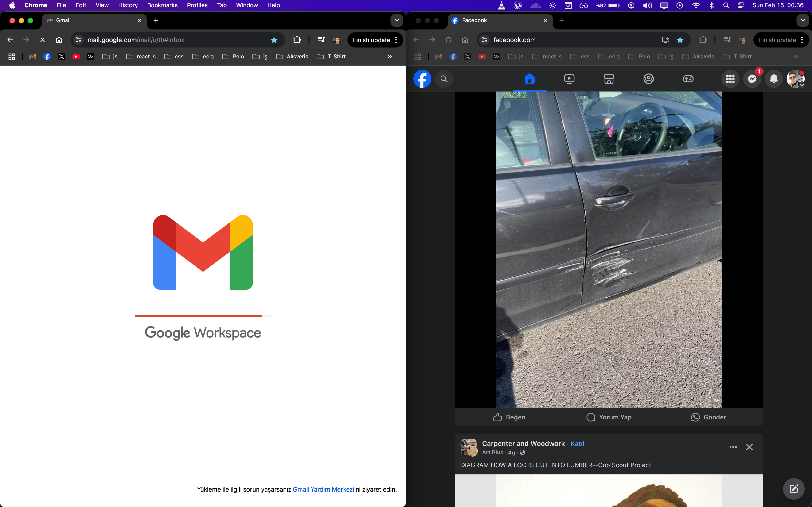Open Facebook notifications bell
Viewport: 812px width, 507px height.
click(x=774, y=79)
